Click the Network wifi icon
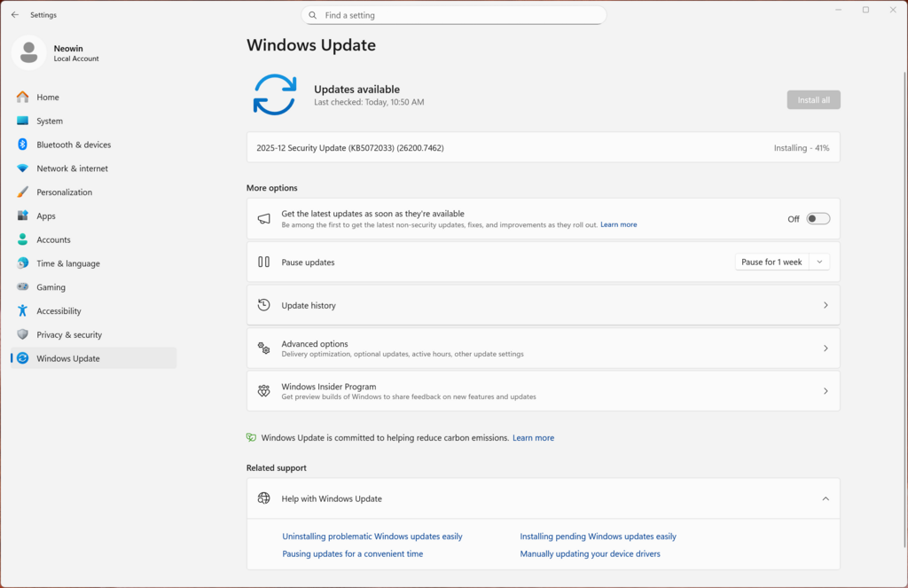Image resolution: width=908 pixels, height=588 pixels. [x=22, y=168]
